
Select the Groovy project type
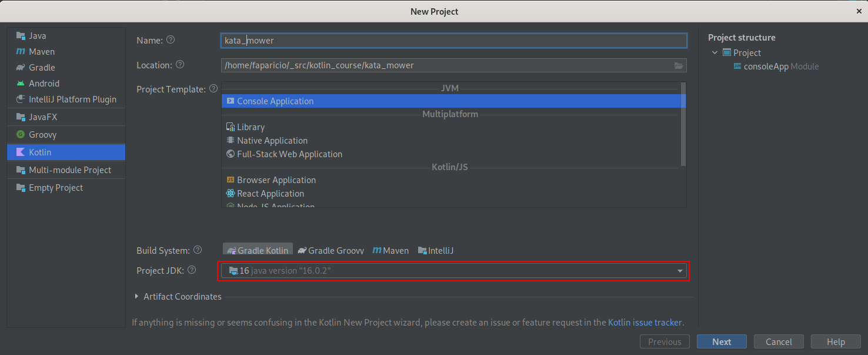click(x=66, y=135)
